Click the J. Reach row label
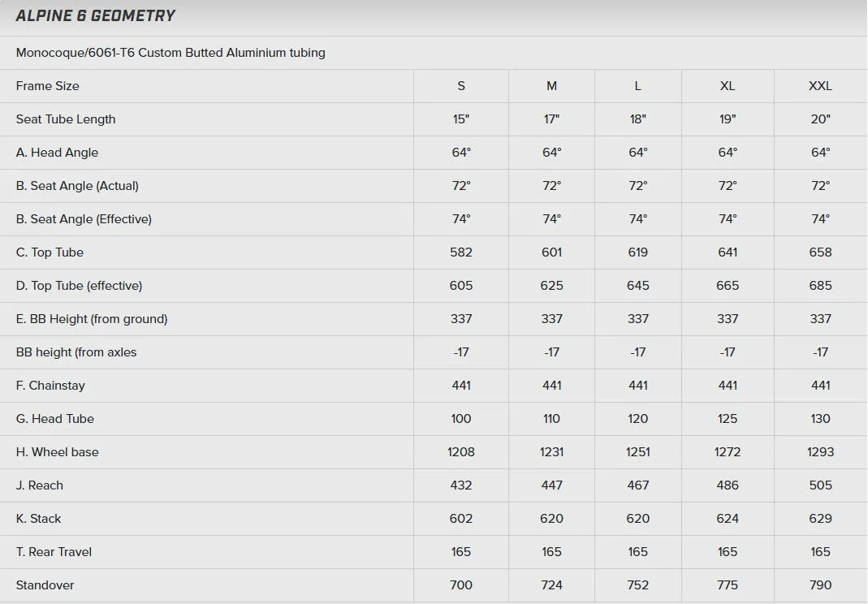Screen dimensions: 868x604 point(39,485)
